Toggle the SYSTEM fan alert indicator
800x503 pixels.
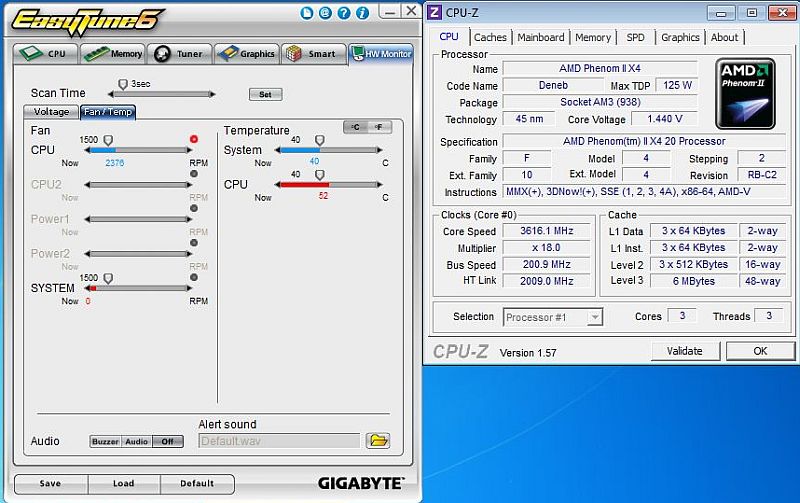pyautogui.click(x=194, y=278)
